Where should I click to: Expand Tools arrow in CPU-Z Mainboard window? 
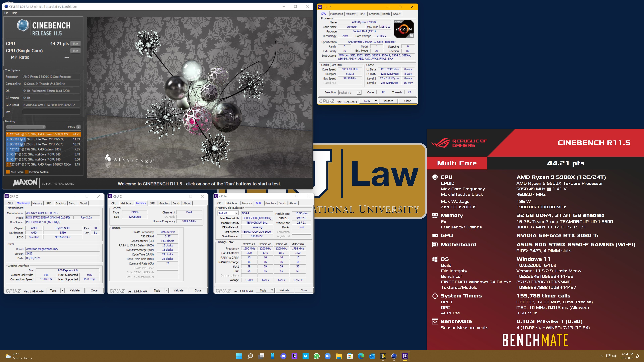pos(62,291)
